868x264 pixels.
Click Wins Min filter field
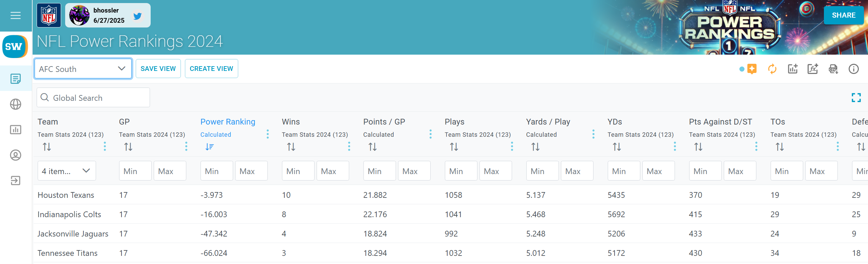point(298,171)
